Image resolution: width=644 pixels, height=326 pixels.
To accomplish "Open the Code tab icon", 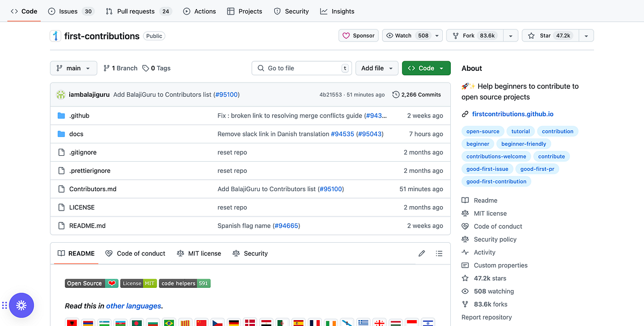I will click(14, 11).
